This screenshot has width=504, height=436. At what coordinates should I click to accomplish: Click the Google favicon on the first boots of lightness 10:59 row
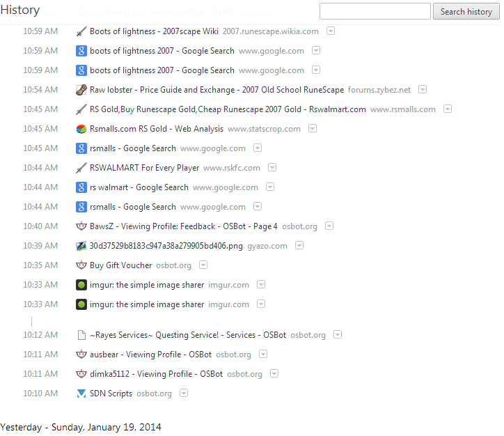(x=81, y=51)
